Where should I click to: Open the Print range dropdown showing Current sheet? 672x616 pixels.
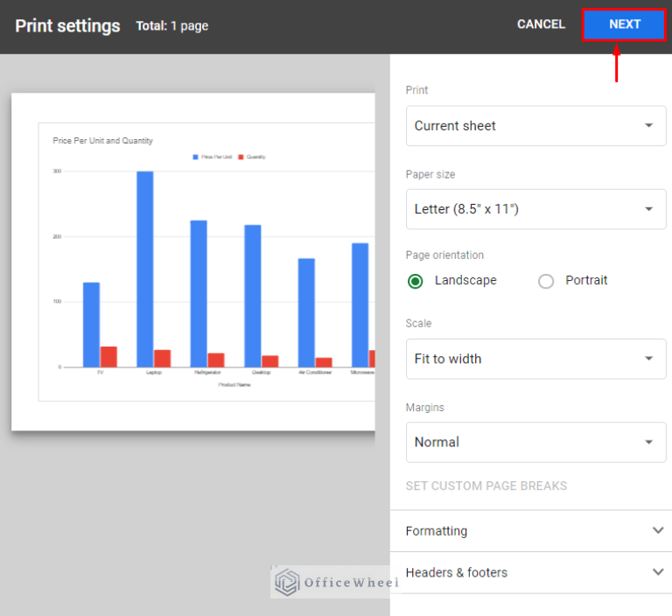[x=535, y=126]
